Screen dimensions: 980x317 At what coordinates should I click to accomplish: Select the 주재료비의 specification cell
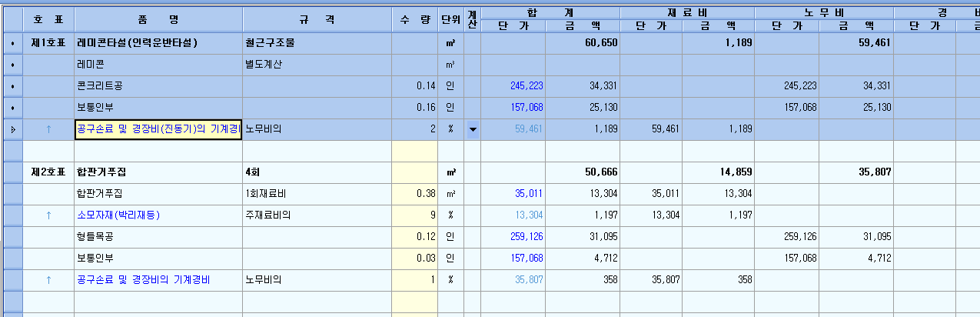click(317, 215)
